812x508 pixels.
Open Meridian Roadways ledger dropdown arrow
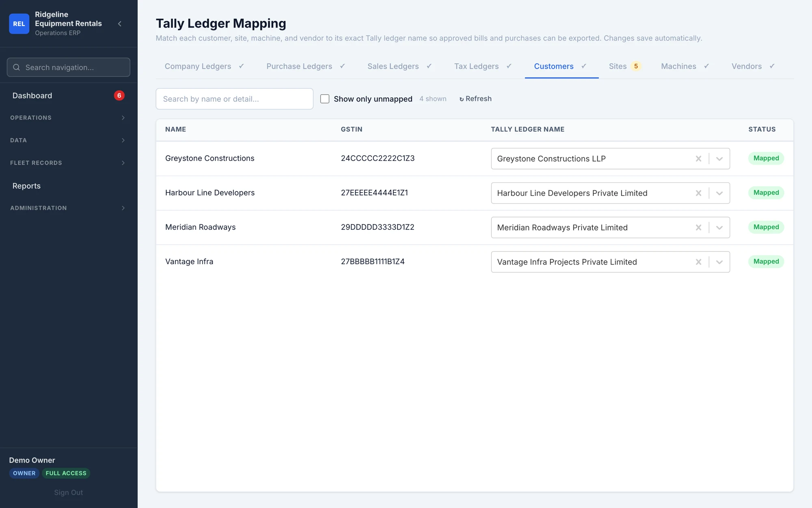click(x=719, y=228)
